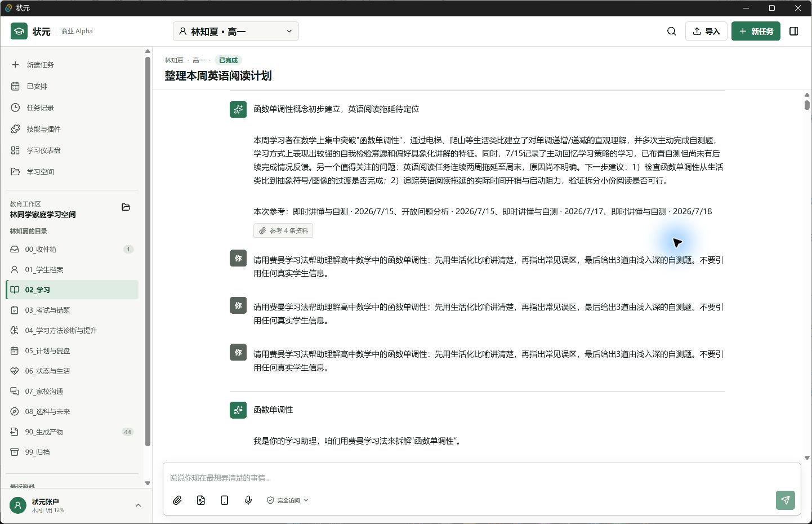Click the calendar icon of 已安排
The height and width of the screenshot is (524, 812).
(15, 86)
